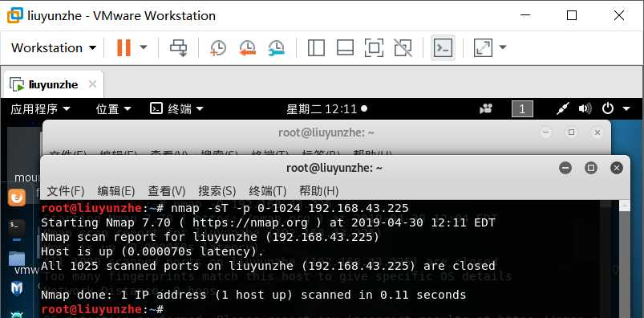644x318 pixels.
Task: Open the terminal dock icon
Action: (17, 227)
